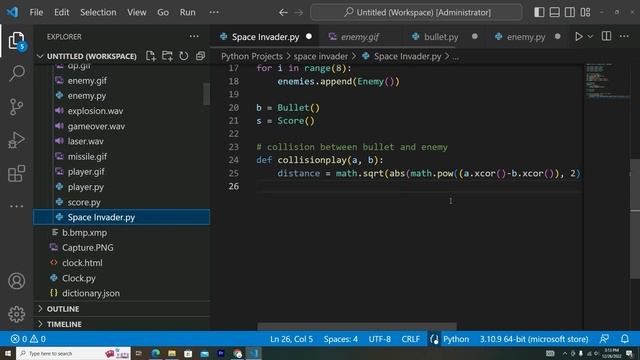Click the code minimap preview
This screenshot has height=360, width=640.
pyautogui.click(x=607, y=81)
